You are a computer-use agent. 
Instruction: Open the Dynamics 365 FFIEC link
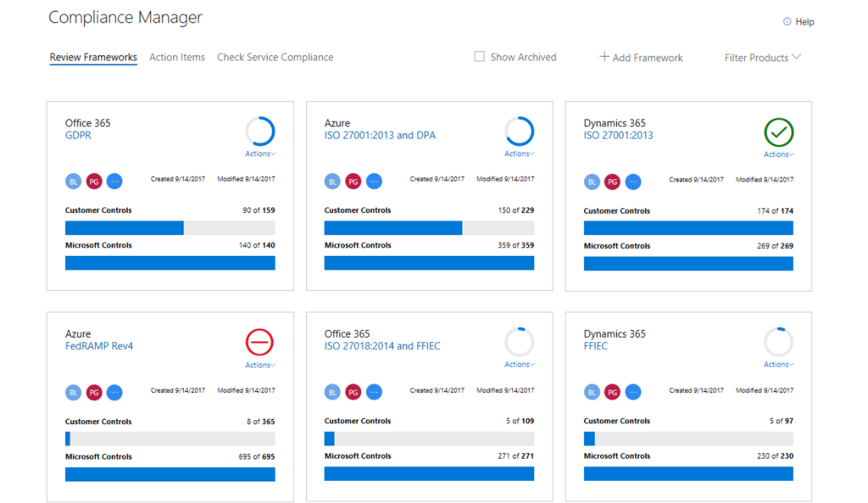(596, 346)
